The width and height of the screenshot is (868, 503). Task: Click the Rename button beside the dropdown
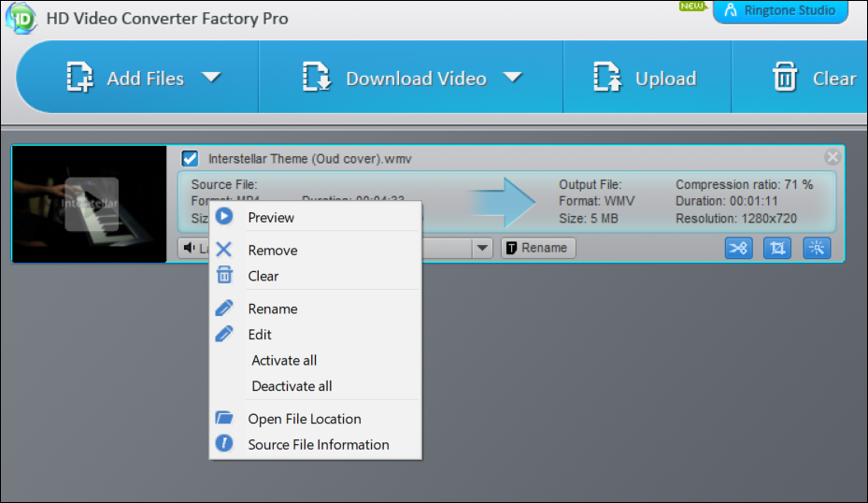pos(538,248)
